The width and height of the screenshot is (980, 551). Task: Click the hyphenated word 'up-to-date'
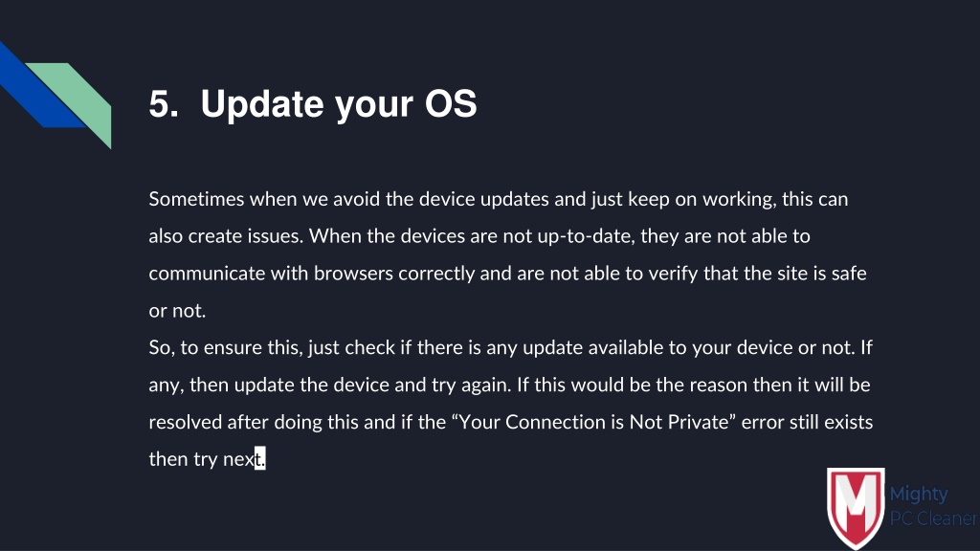coord(584,237)
